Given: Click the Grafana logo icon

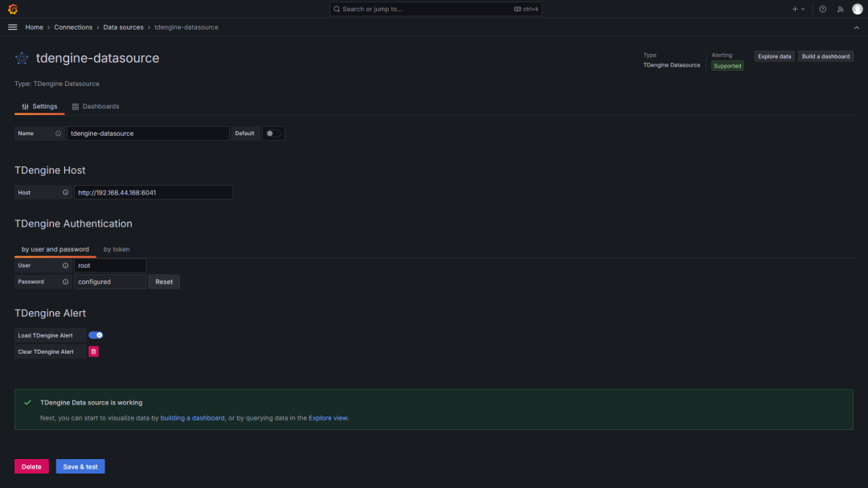Looking at the screenshot, I should 13,9.
